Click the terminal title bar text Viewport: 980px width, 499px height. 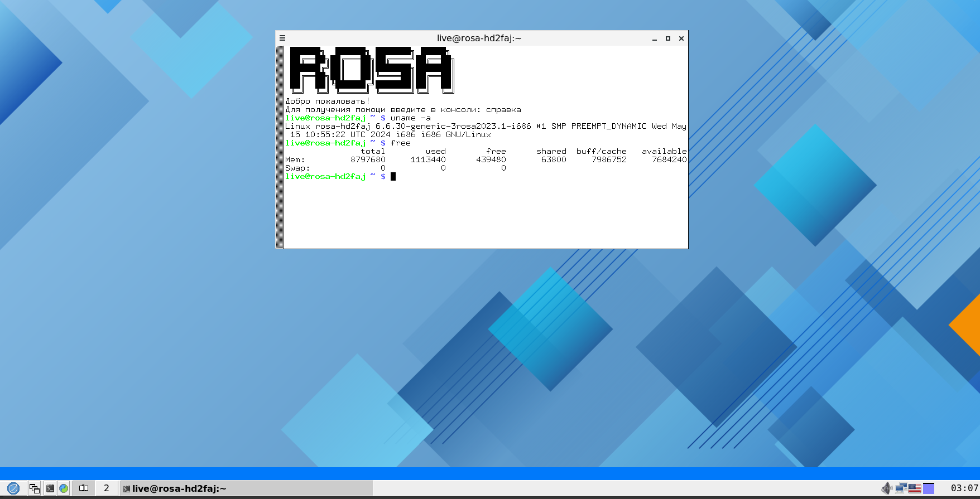(479, 38)
